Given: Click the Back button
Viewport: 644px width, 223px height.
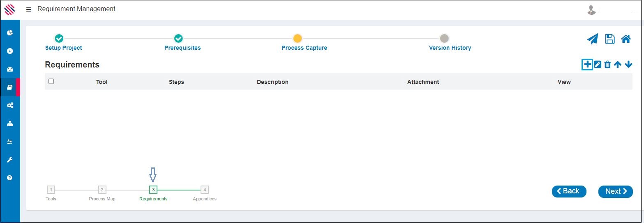Looking at the screenshot, I should (569, 191).
